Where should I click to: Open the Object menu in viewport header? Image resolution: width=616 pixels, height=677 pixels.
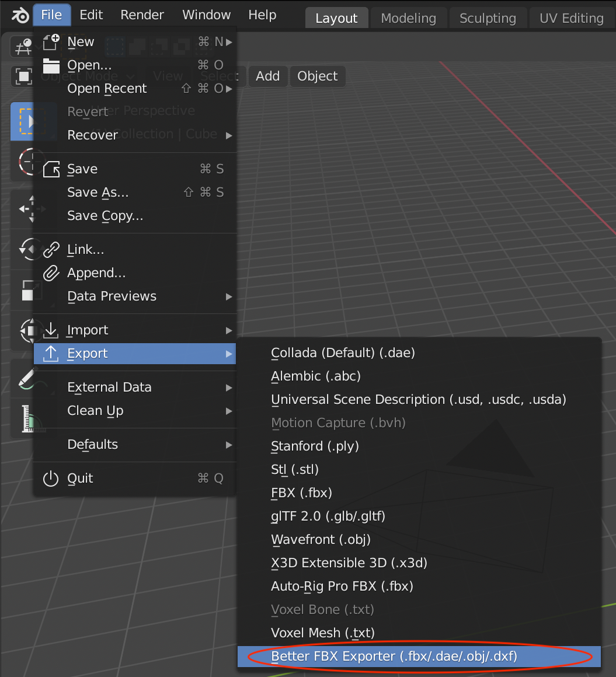click(x=318, y=76)
